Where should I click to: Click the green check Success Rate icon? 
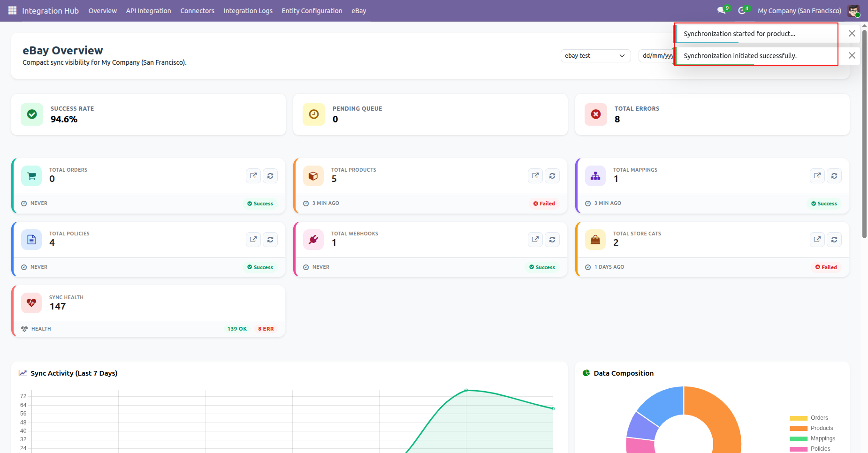32,114
